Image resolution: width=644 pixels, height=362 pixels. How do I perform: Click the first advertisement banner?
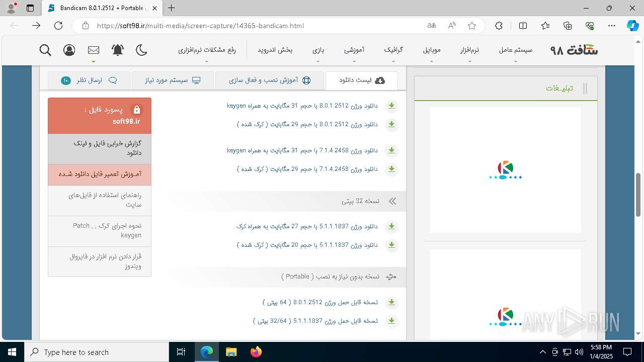pos(505,170)
